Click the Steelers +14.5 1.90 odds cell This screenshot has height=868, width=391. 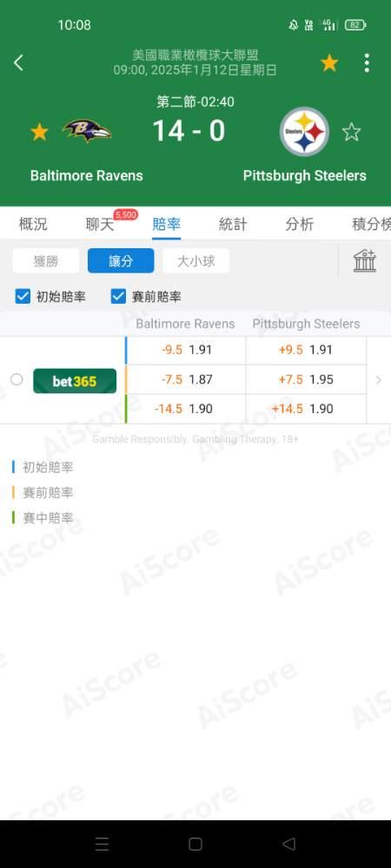(306, 409)
